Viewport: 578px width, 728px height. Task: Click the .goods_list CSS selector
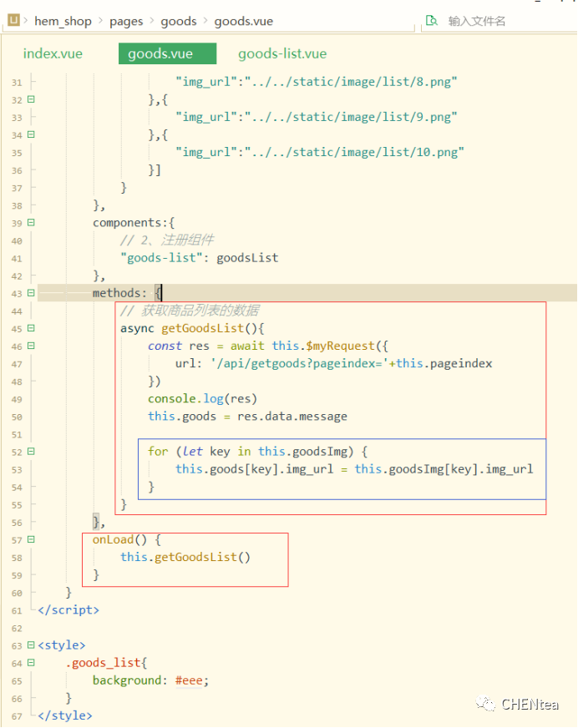coord(103,663)
